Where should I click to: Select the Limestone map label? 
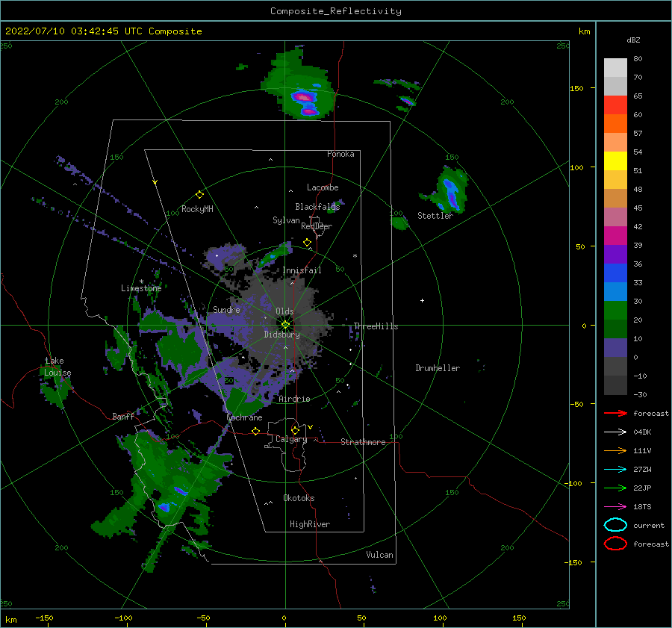(141, 288)
